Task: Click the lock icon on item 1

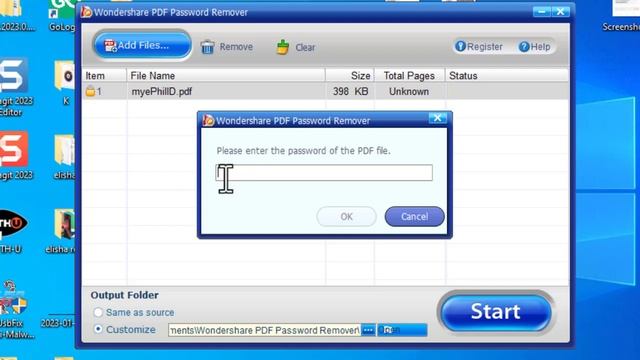Action: tap(90, 91)
